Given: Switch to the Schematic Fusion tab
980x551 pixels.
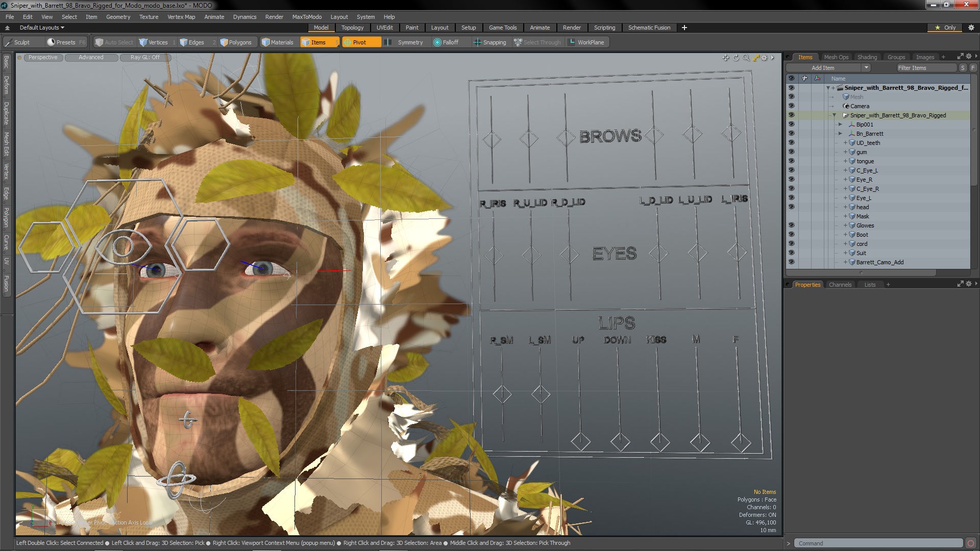Looking at the screenshot, I should [x=649, y=28].
